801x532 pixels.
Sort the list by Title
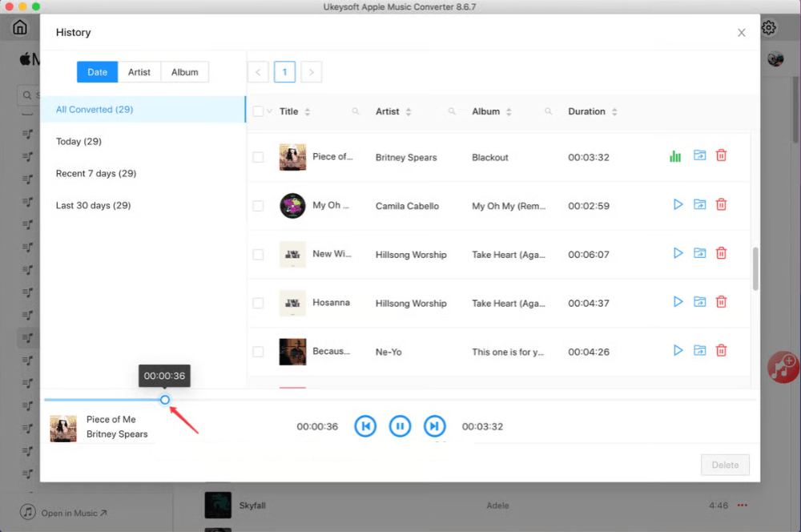[x=307, y=112]
